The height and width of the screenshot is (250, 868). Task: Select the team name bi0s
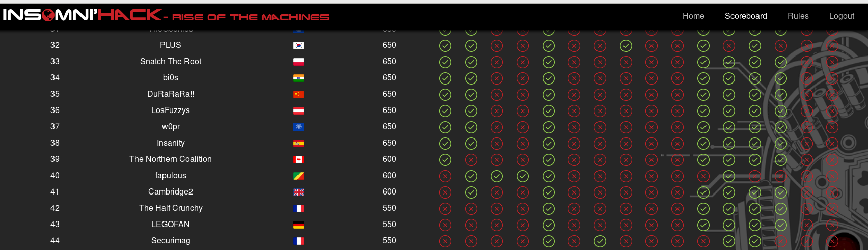point(171,78)
